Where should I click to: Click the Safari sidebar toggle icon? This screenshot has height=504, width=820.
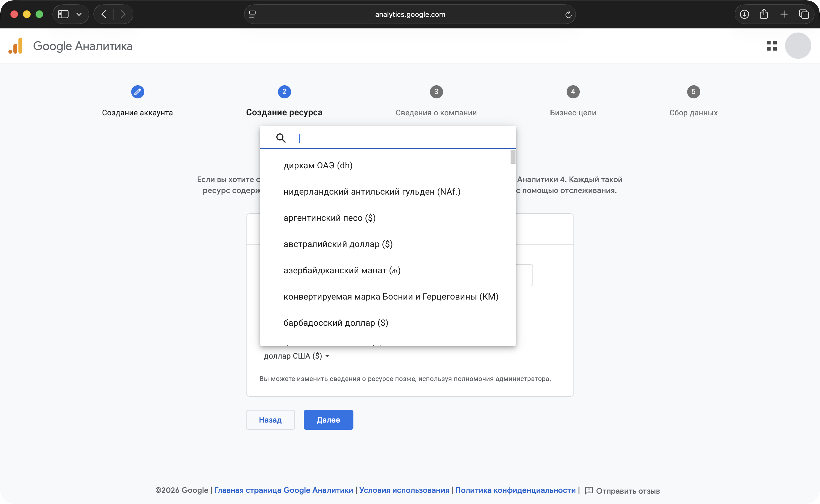pos(63,14)
